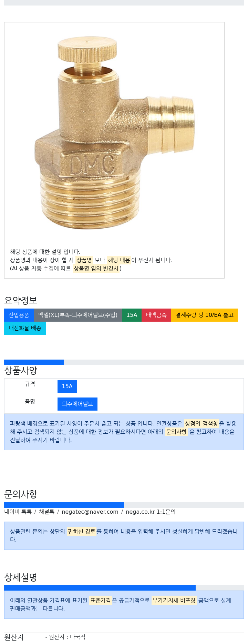This screenshot has width=248, height=644.
Task: Select the 대신화물 배송 shipping badge
Action: [x=25, y=328]
